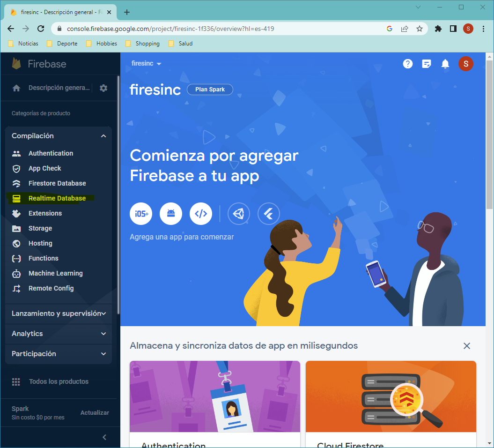Click the address bar URL
Image resolution: width=494 pixels, height=448 pixels.
(x=170, y=29)
